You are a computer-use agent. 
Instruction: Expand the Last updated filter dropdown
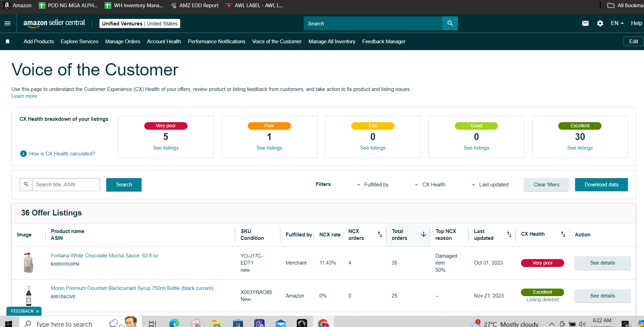[x=490, y=185]
